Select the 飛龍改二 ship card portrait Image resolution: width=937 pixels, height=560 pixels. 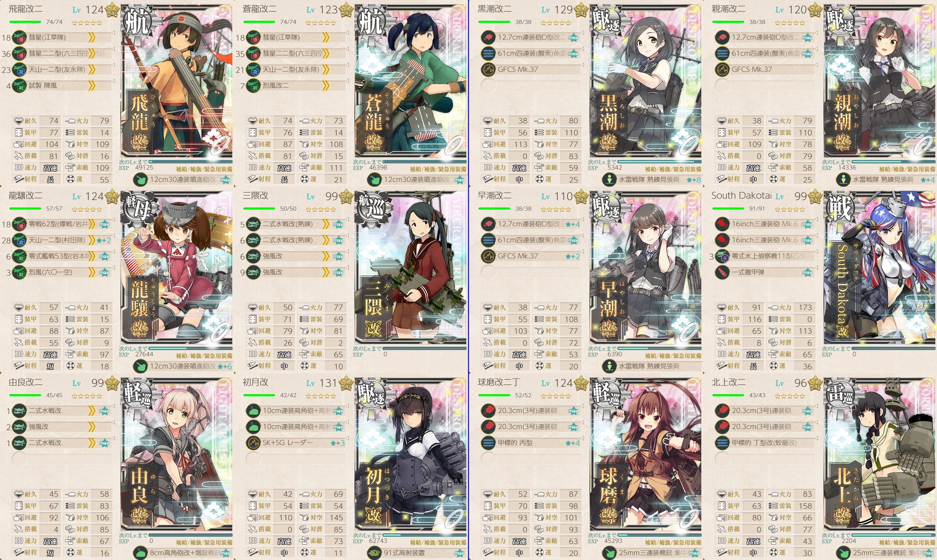coord(176,81)
